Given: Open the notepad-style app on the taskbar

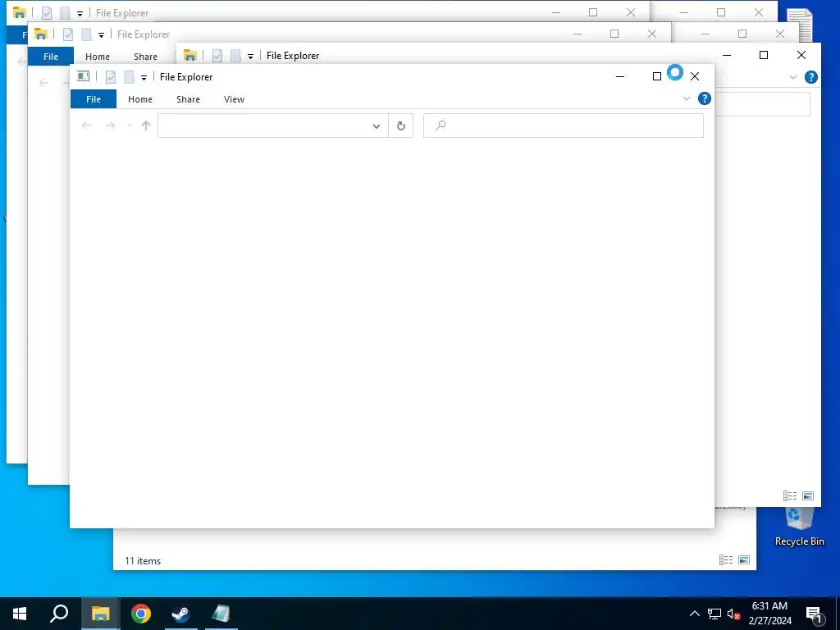Looking at the screenshot, I should click(x=221, y=614).
